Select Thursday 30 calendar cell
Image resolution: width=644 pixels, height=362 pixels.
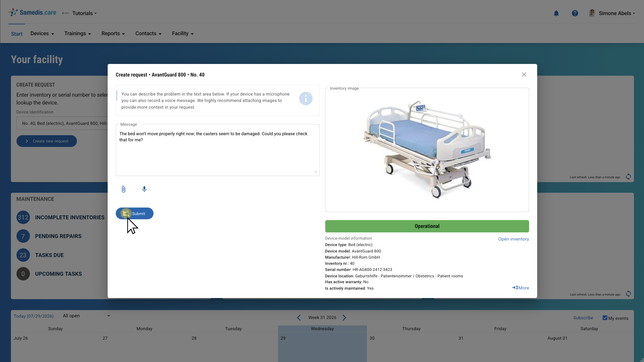pos(411,347)
